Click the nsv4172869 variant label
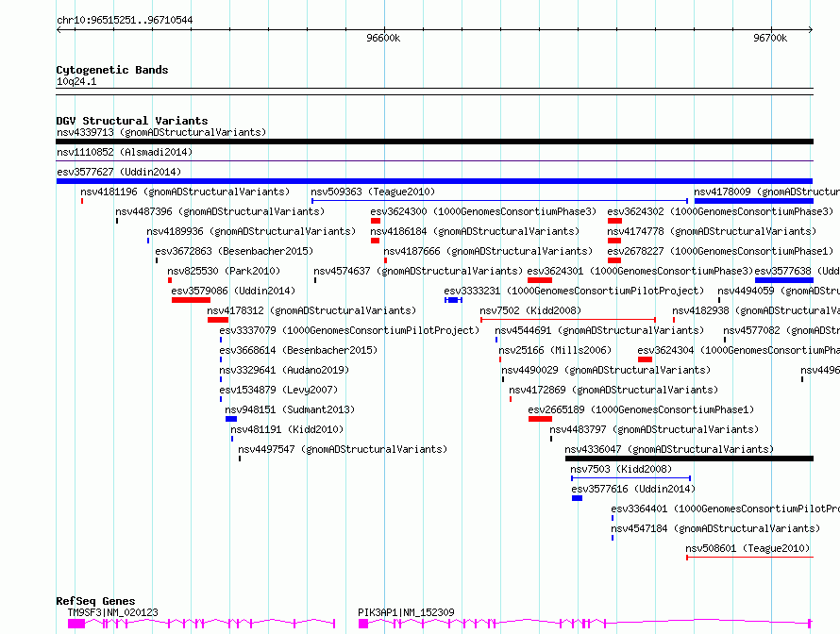The width and height of the screenshot is (840, 634). pyautogui.click(x=613, y=390)
